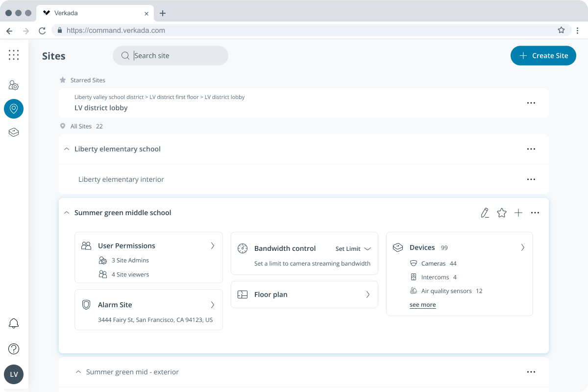Click the address 3444 Fairy St text
Viewport: 588px width, 392px height.
[x=155, y=320]
